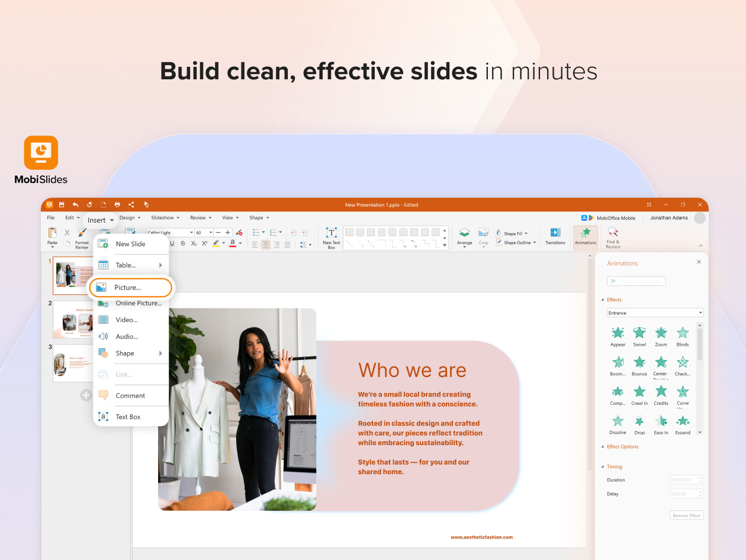Viewport: 746px width, 560px height.
Task: Click the Remove Effect button
Action: tap(686, 516)
